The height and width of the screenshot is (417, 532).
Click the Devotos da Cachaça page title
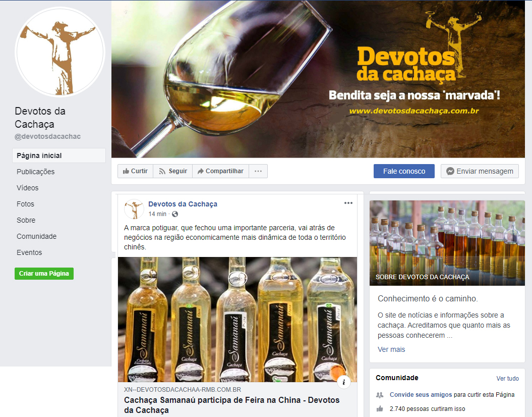pos(40,118)
